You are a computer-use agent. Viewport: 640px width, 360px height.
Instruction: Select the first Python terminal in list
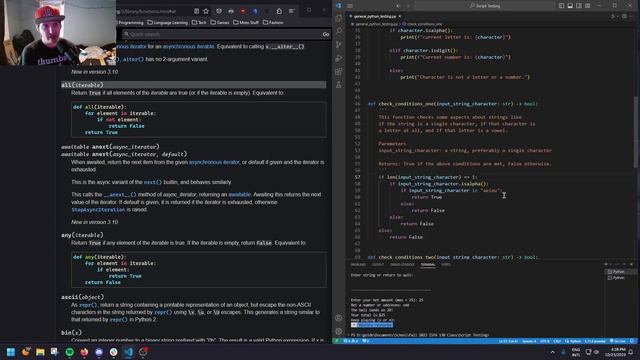pos(617,271)
